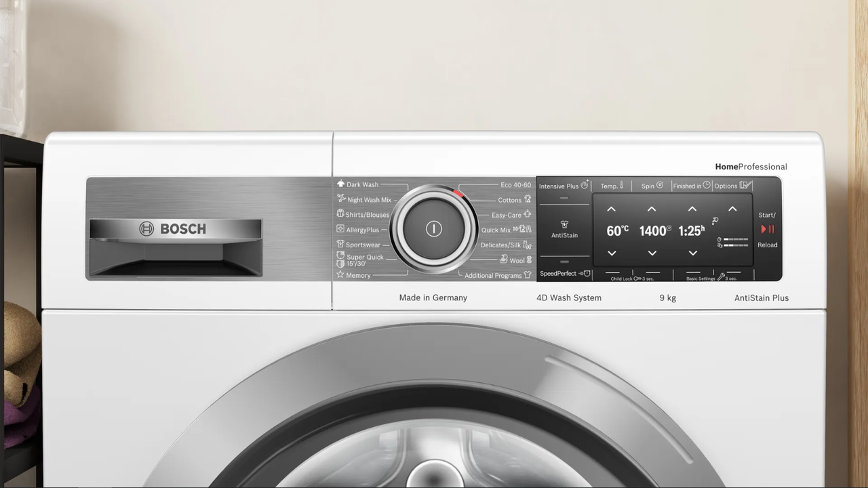This screenshot has width=868, height=488.
Task: Tap the Super Quick 15'/30' icon
Action: (x=340, y=260)
